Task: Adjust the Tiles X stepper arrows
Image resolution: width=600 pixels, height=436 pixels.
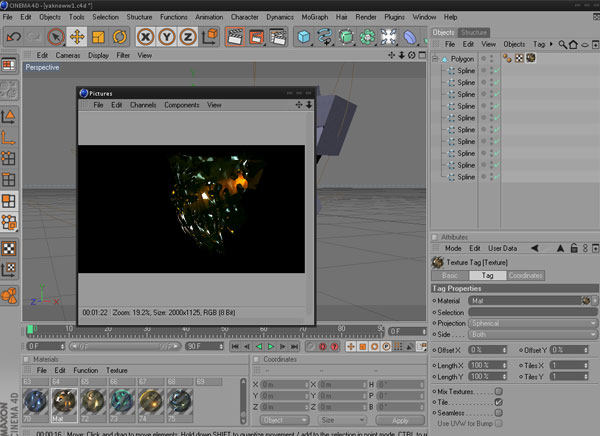Action: 585,365
